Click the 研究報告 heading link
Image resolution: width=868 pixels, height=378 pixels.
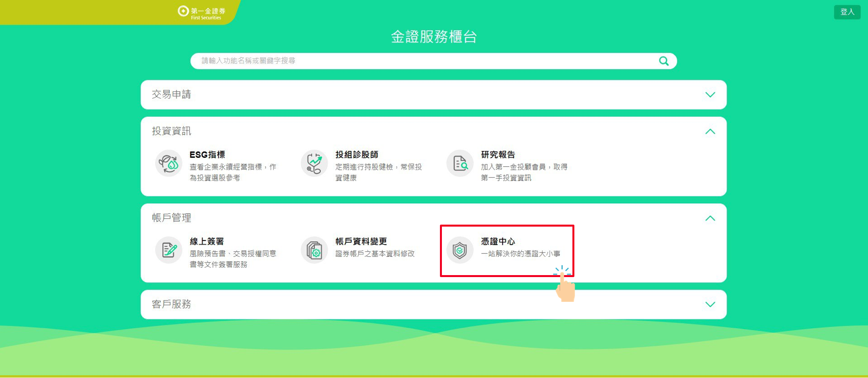tap(498, 155)
